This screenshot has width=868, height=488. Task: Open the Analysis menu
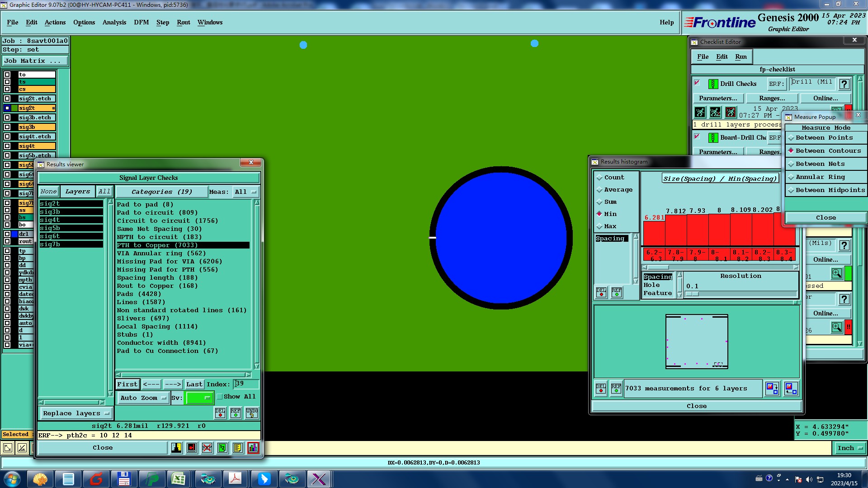[x=114, y=22]
